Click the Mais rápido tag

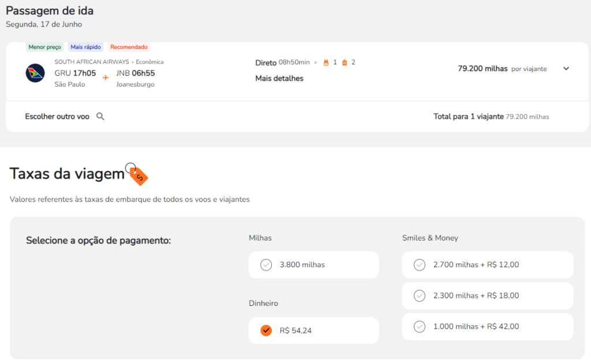pyautogui.click(x=85, y=47)
